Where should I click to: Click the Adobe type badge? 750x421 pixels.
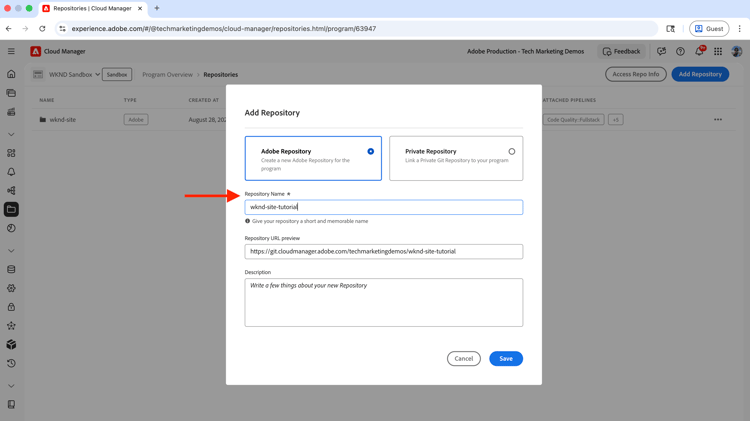point(136,120)
